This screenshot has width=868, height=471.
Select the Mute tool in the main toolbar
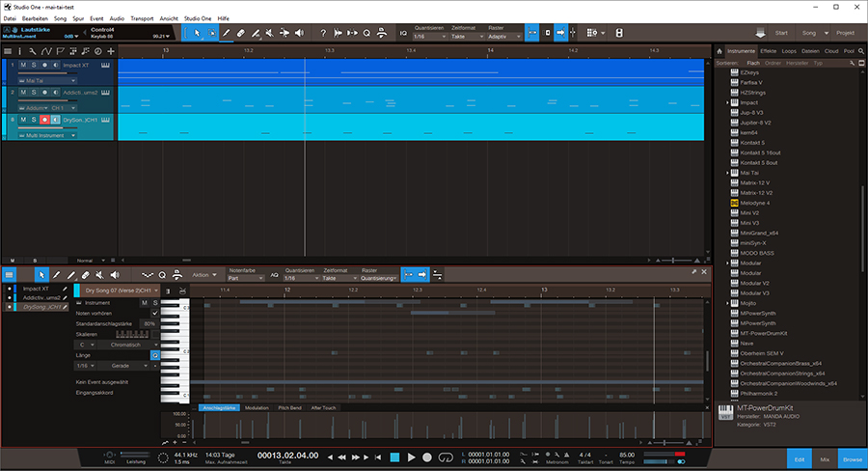point(270,33)
